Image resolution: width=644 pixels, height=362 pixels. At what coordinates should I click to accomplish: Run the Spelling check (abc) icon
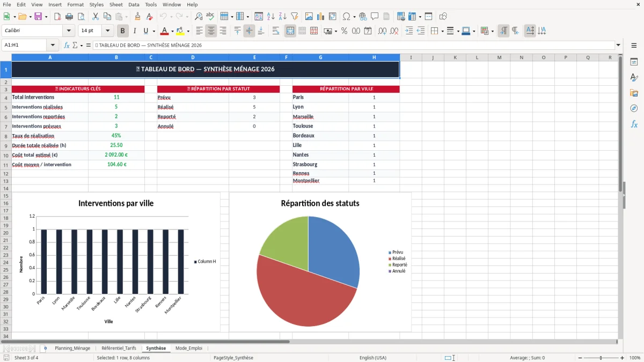pos(210,17)
